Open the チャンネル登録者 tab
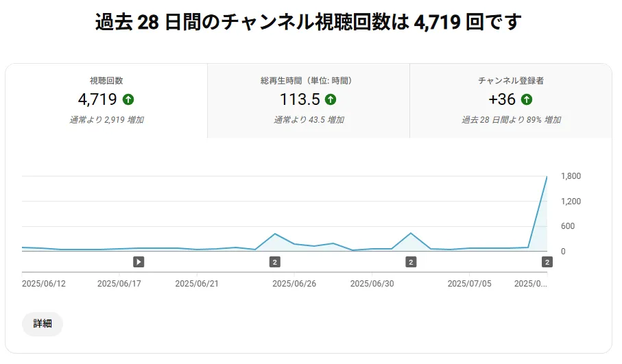622x364 pixels. [x=510, y=101]
